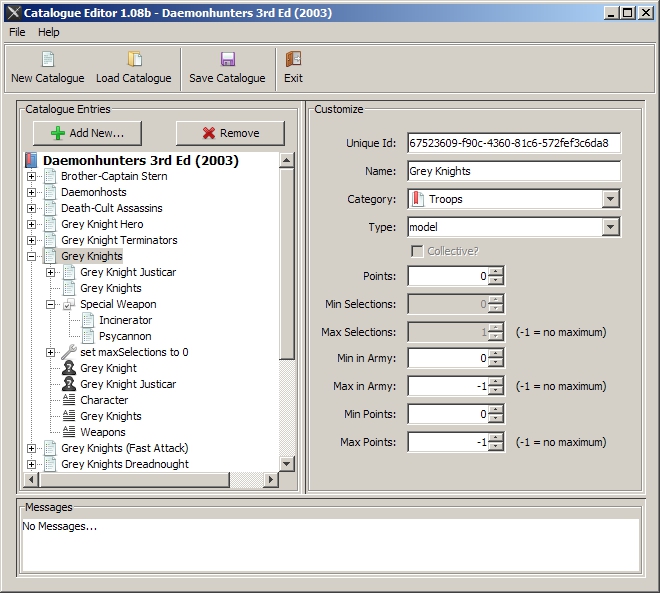This screenshot has width=660, height=593.
Task: Click the red X icon on Remove
Action: point(209,133)
